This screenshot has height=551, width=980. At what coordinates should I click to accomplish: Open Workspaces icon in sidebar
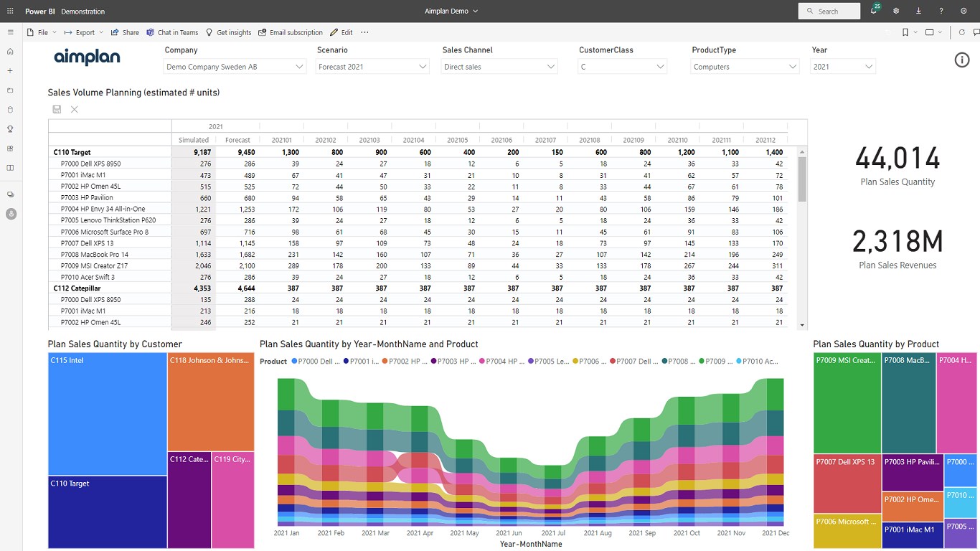(10, 194)
